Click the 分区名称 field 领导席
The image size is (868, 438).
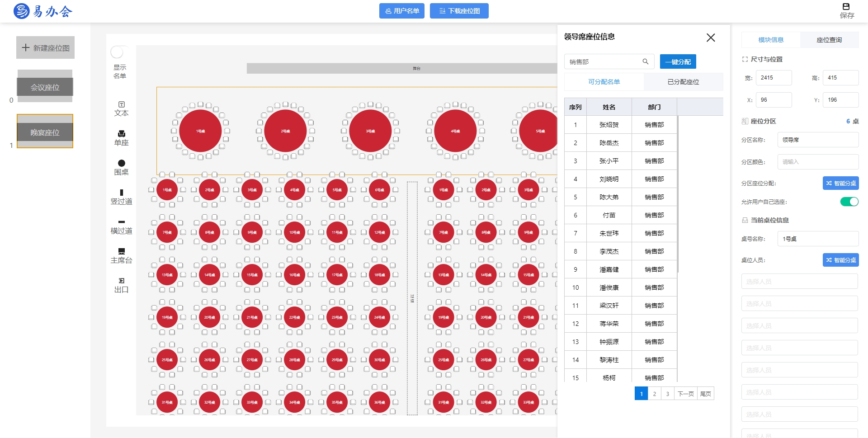click(x=818, y=140)
